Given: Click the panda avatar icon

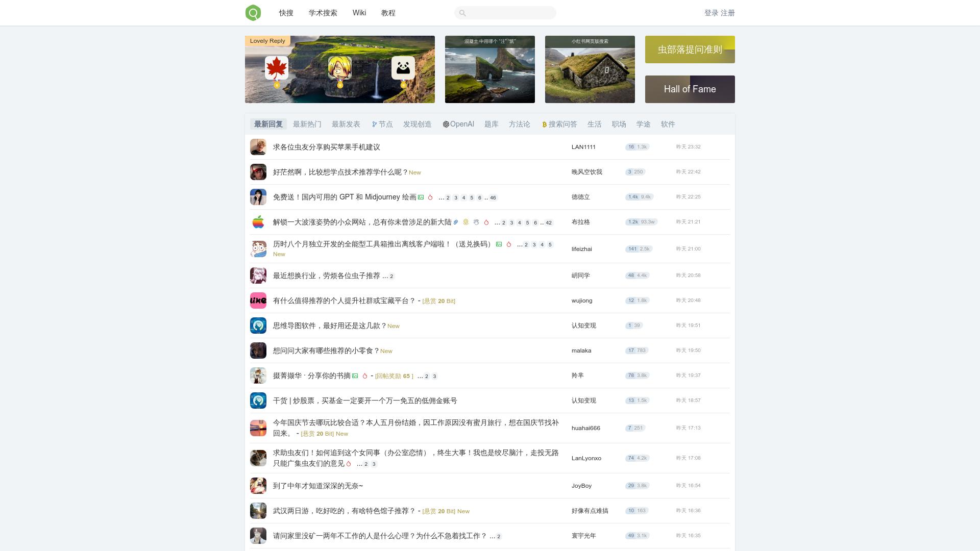Looking at the screenshot, I should click(403, 67).
